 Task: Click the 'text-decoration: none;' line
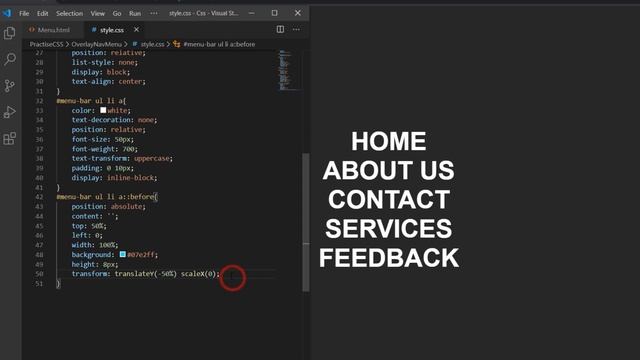pyautogui.click(x=114, y=120)
